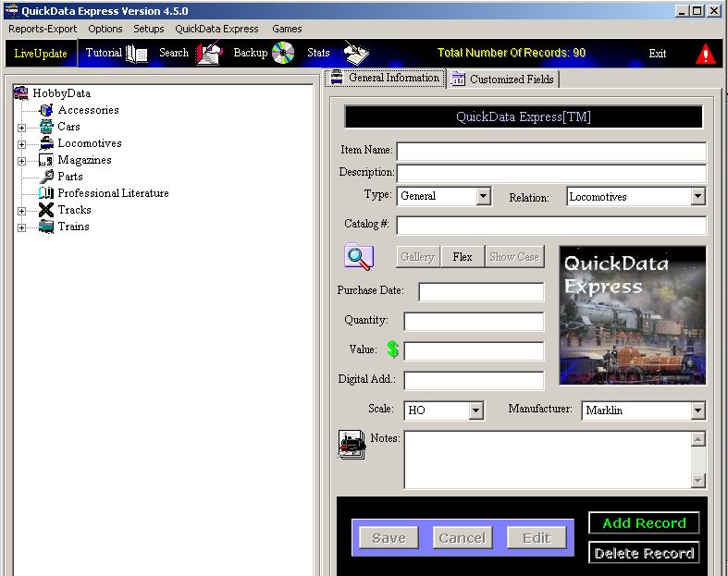
Task: Open the Type dropdown
Action: point(483,196)
